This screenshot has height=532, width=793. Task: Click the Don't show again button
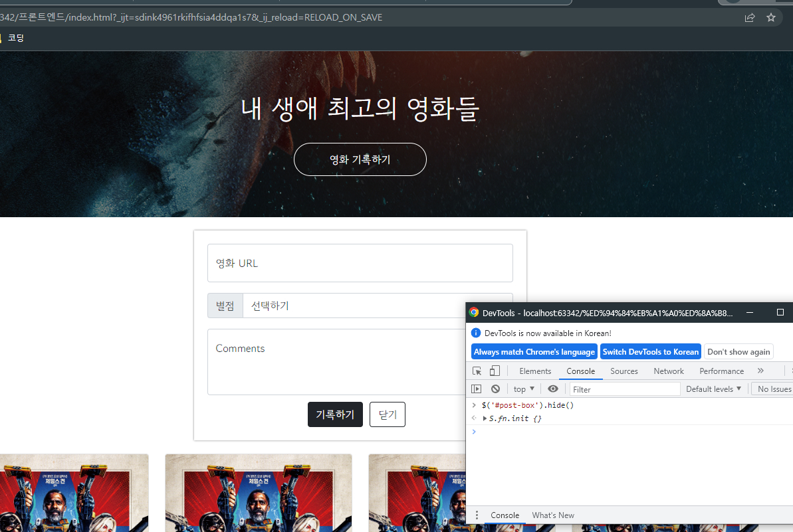738,351
